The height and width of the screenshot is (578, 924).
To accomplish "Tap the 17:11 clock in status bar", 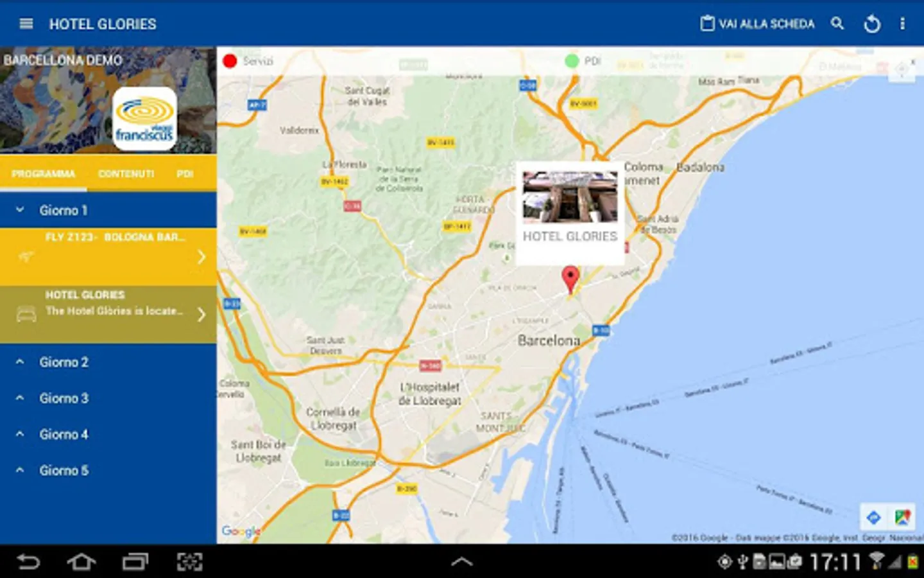I will 835,563.
